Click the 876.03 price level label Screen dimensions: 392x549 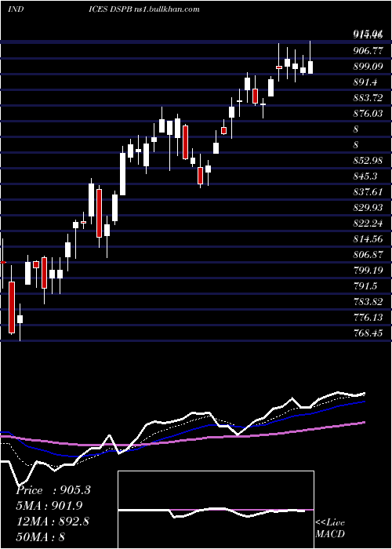pos(368,114)
